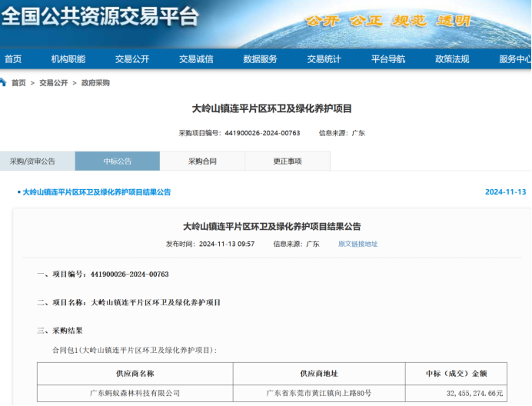Click the 供应商地址 table header
Screen dimensions: 532x406
[x=319, y=374]
